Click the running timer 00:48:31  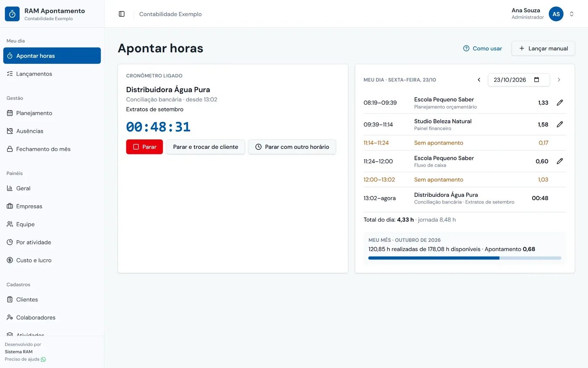[x=158, y=127]
